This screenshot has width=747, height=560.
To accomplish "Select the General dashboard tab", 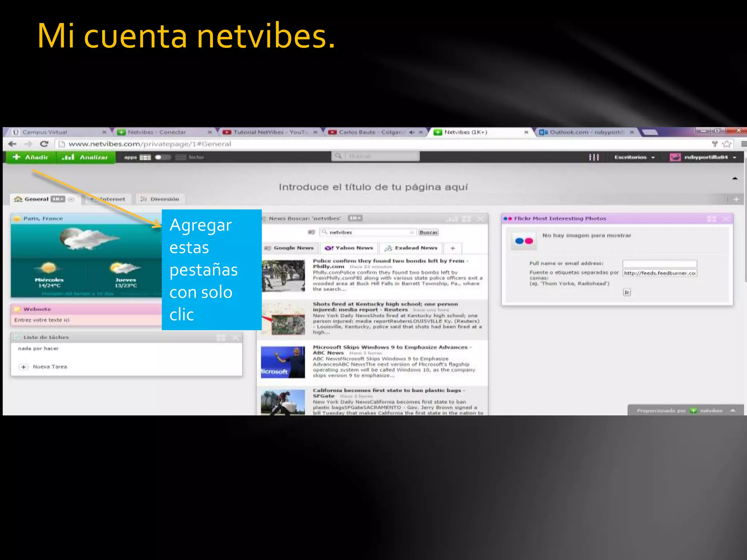I will click(x=36, y=199).
